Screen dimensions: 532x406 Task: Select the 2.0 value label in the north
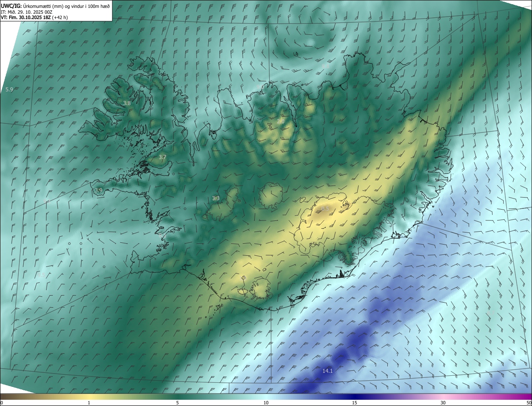[281, 122]
